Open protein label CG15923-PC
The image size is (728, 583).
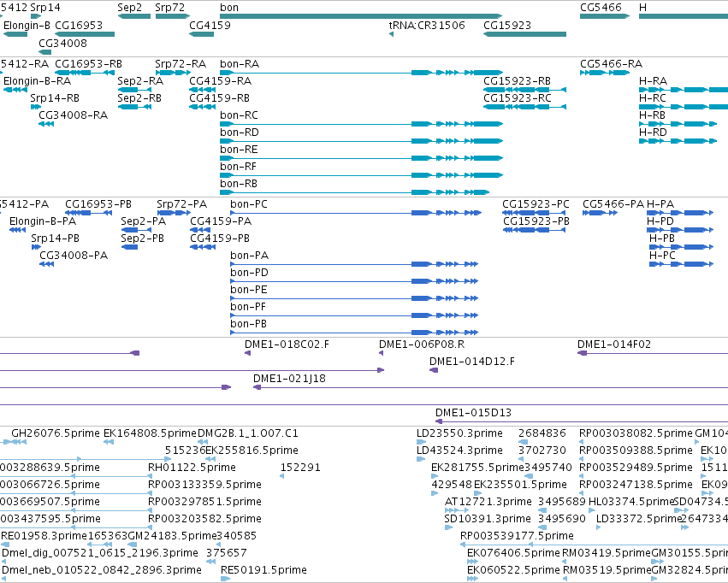536,204
